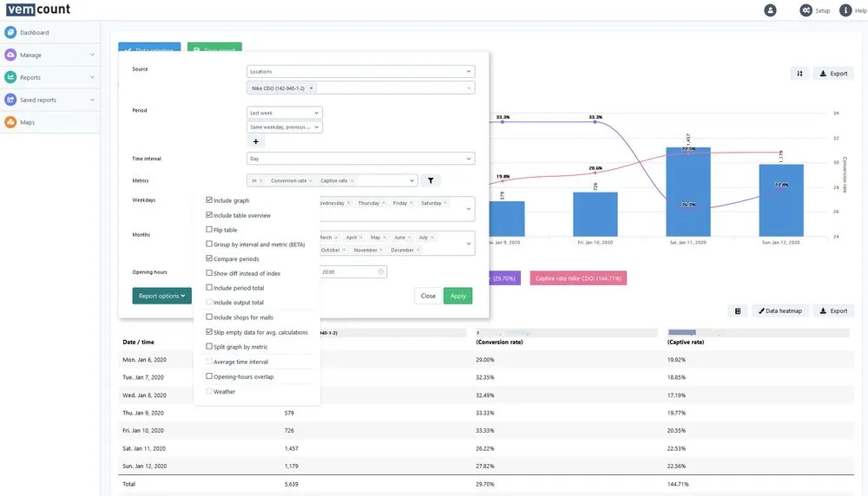868x496 pixels.
Task: Click the pink Captive rate legend
Action: click(x=578, y=278)
